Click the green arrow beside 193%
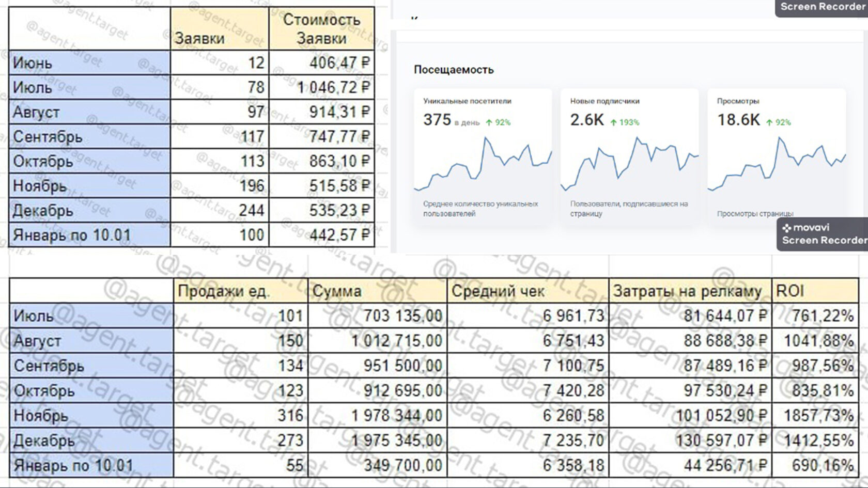 [x=613, y=122]
